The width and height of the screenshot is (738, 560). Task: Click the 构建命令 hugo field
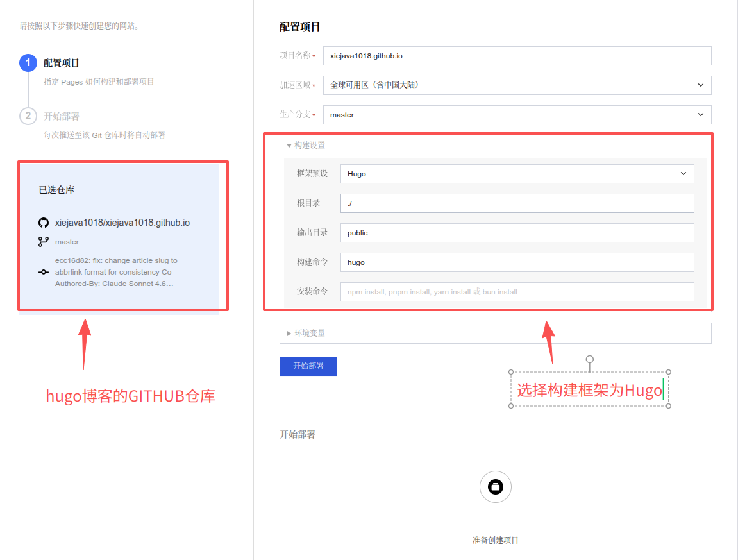517,262
